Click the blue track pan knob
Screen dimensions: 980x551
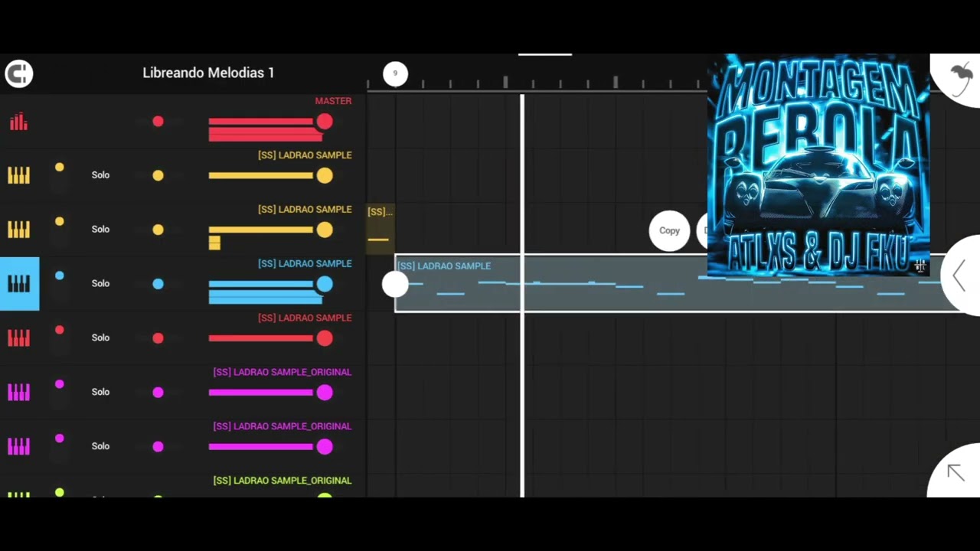click(x=158, y=284)
